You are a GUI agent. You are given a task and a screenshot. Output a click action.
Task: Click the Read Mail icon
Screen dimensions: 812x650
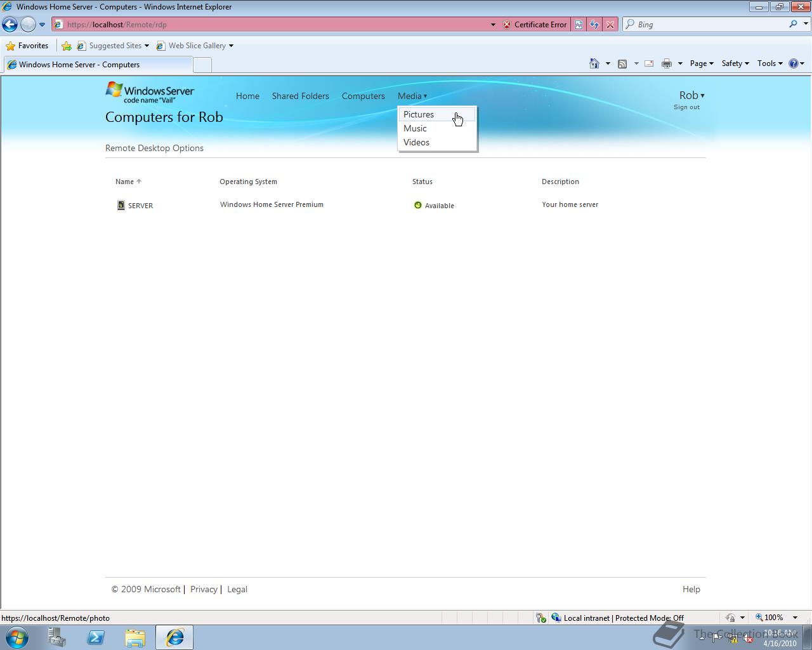(649, 63)
